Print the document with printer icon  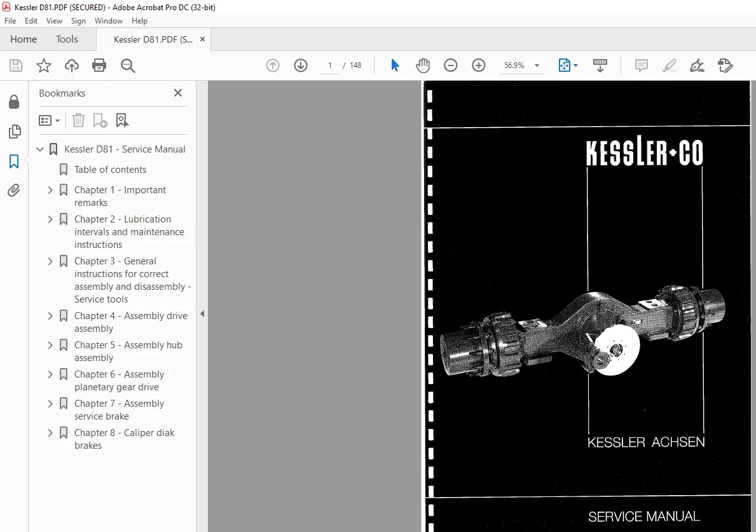pyautogui.click(x=99, y=65)
